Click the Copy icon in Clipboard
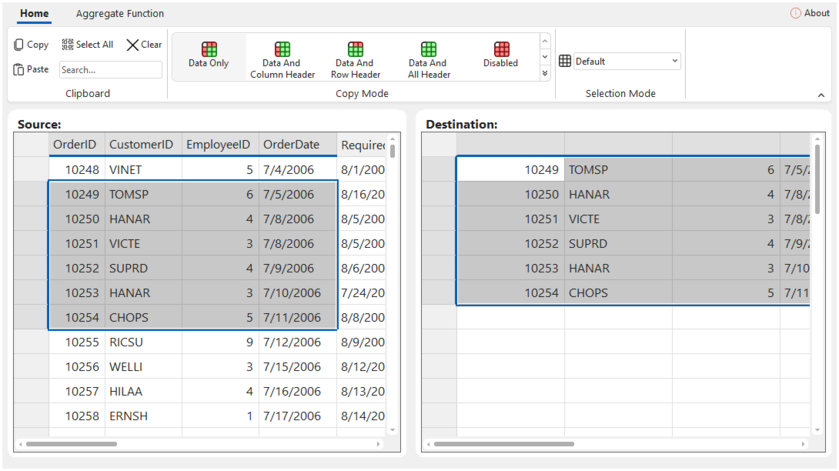This screenshot has height=471, width=839. pyautogui.click(x=19, y=45)
